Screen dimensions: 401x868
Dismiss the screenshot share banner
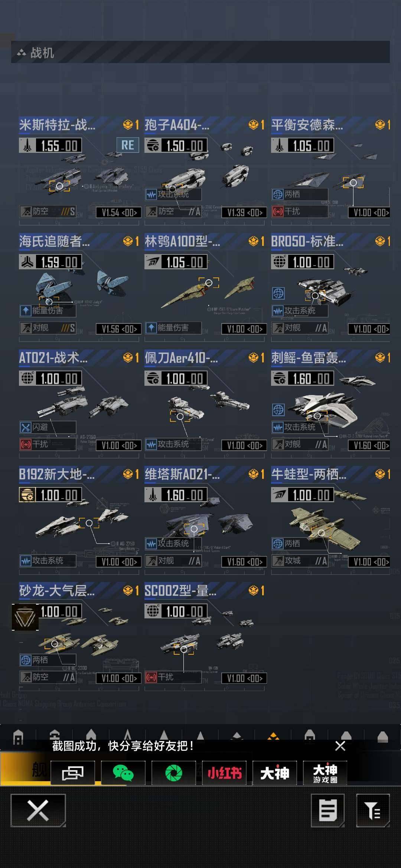(340, 746)
